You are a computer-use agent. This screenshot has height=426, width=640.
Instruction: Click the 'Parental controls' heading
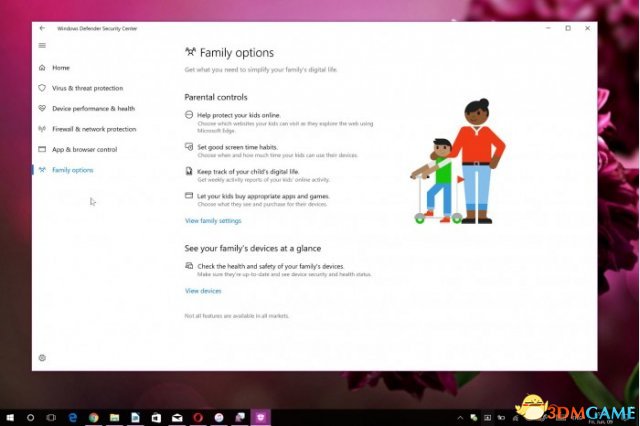coord(216,97)
